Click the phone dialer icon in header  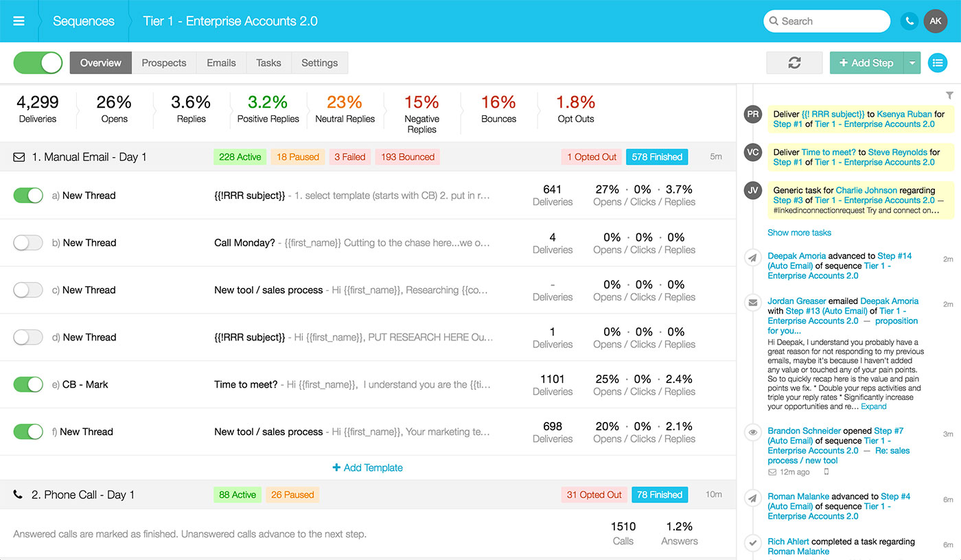point(910,21)
